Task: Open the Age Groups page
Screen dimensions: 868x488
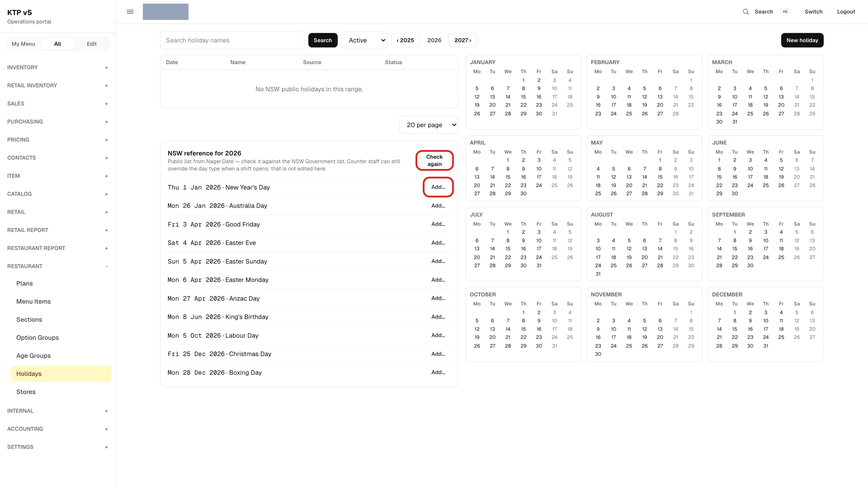Action: point(61,356)
